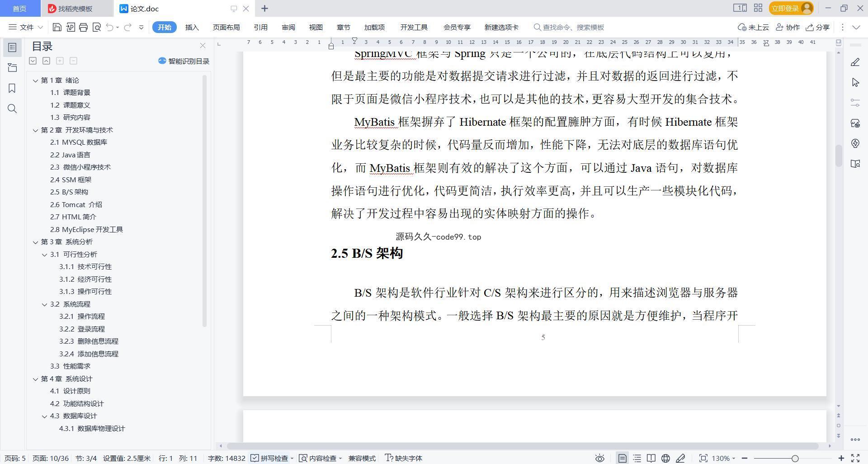Viewport: 868px width, 464px height.
Task: Collapse 第4章 系统设计 node
Action: pyautogui.click(x=35, y=379)
